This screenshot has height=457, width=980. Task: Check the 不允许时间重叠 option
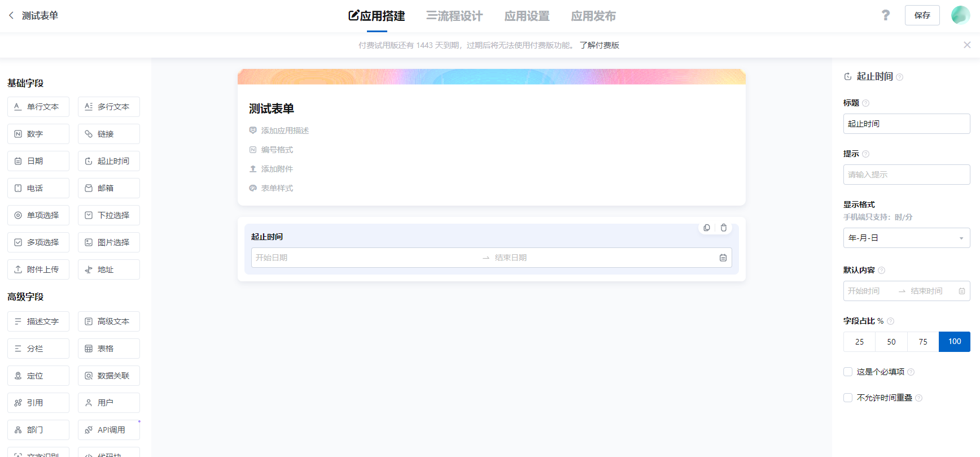[848, 398]
